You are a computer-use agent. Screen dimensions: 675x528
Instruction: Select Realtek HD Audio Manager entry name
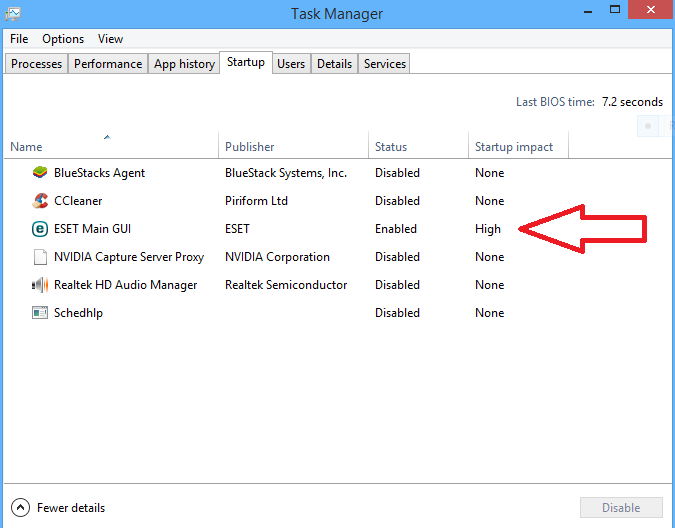click(125, 285)
